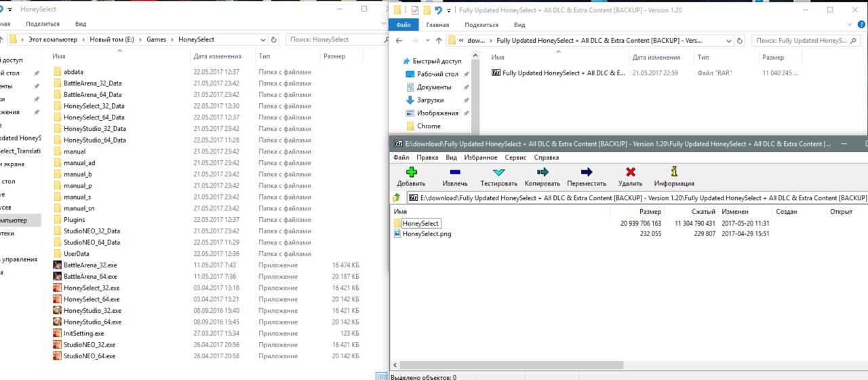Click the Извлечь (Extract) toolbar icon
Image resolution: width=868 pixels, height=380 pixels.
click(x=455, y=172)
